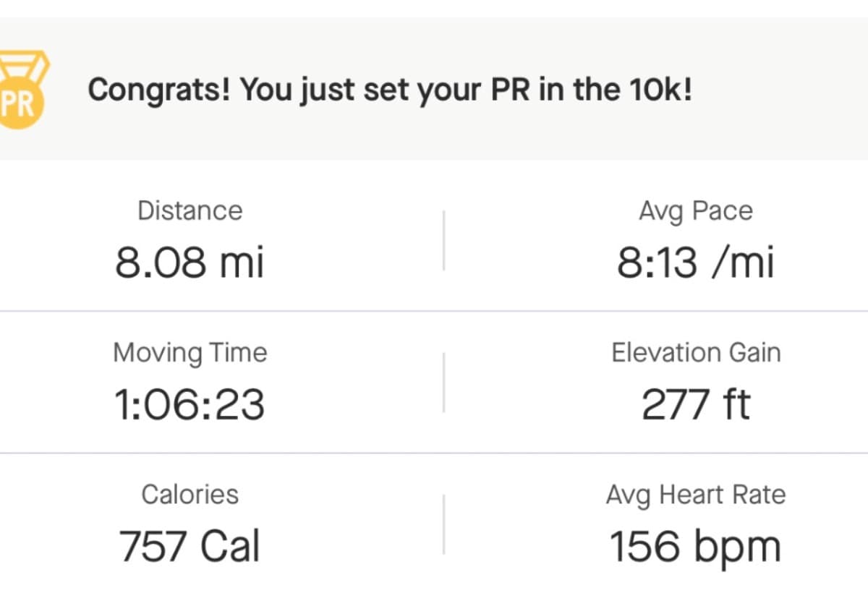Click the 10k PR congratulations message

click(x=391, y=89)
